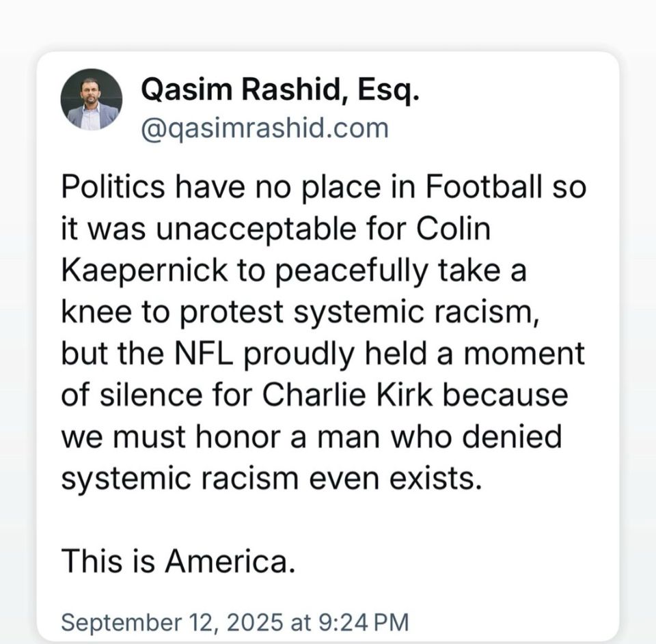Click Qasim Rashid's profile avatar photo
Screen dimensions: 656x644
coord(92,99)
